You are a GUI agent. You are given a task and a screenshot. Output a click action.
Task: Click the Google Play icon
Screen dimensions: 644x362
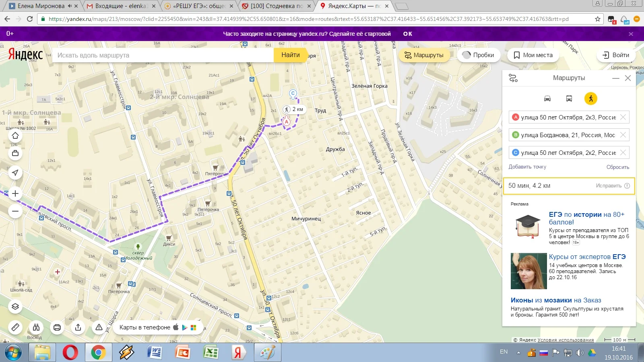(x=185, y=327)
